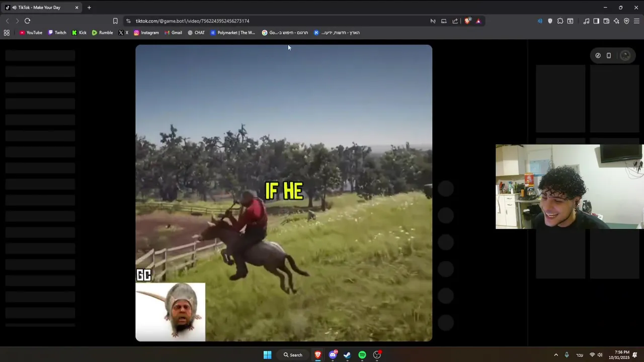Open Brave Shields lion icon

pos(467,21)
